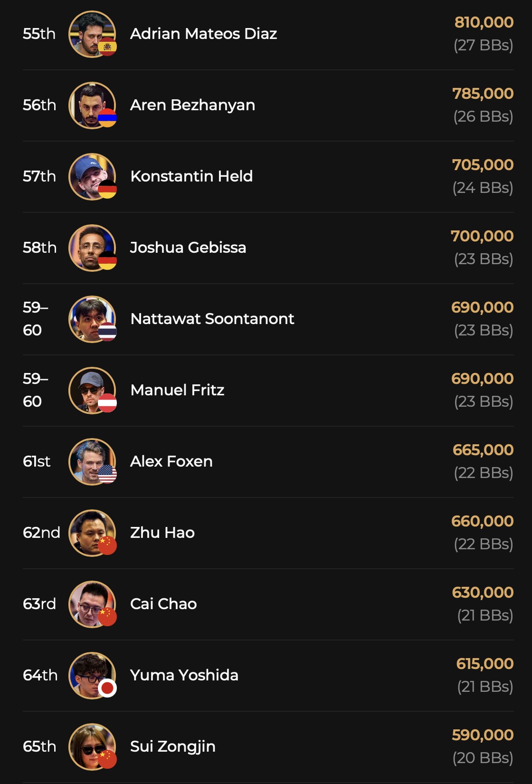532x784 pixels.
Task: Open Zhu Hao's avatar picture
Action: pyautogui.click(x=90, y=531)
